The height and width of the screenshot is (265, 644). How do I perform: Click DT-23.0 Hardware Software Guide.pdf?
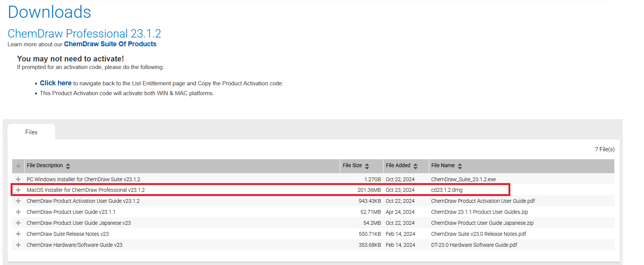point(474,245)
